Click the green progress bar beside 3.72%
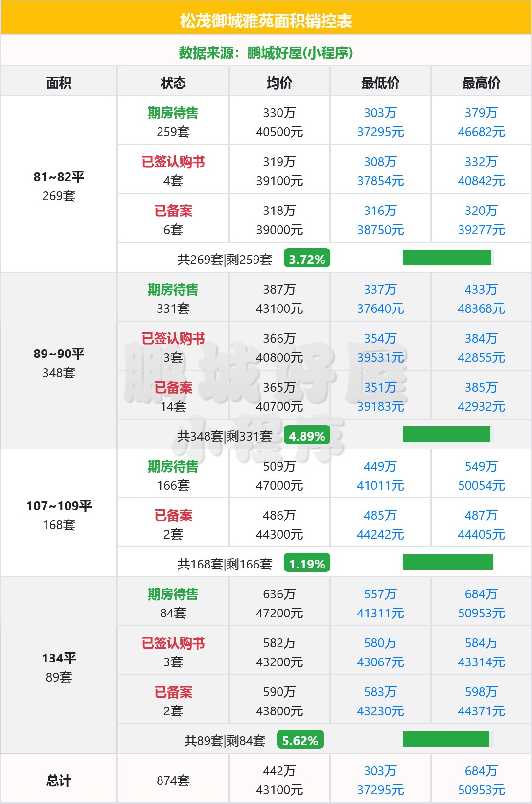532x804 pixels. click(x=447, y=258)
